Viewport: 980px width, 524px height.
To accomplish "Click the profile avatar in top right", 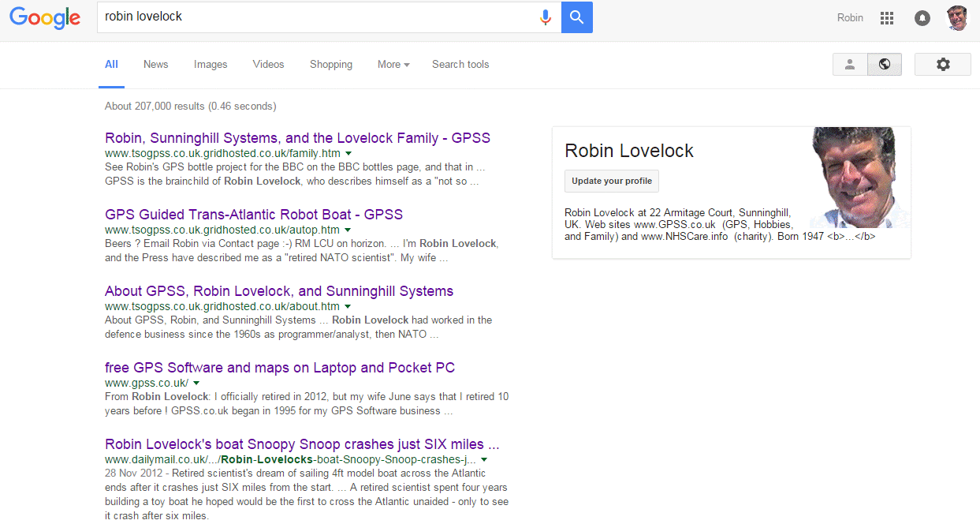I will click(956, 17).
